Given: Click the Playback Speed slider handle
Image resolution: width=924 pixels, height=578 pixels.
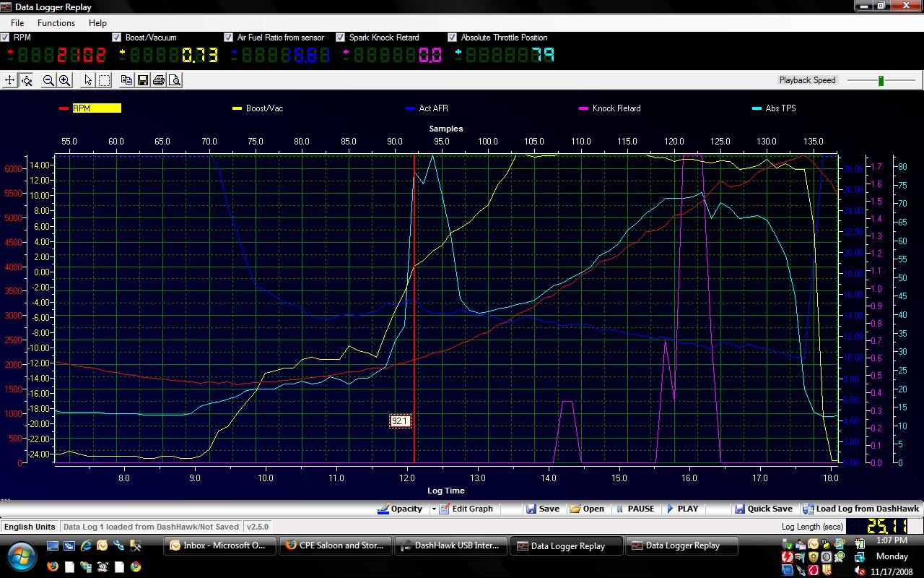Looking at the screenshot, I should coord(881,80).
